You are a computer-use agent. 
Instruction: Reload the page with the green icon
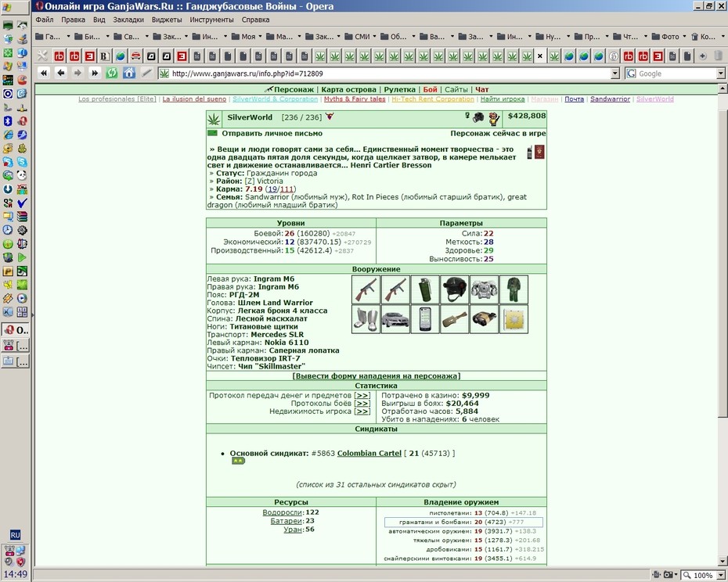(x=111, y=73)
